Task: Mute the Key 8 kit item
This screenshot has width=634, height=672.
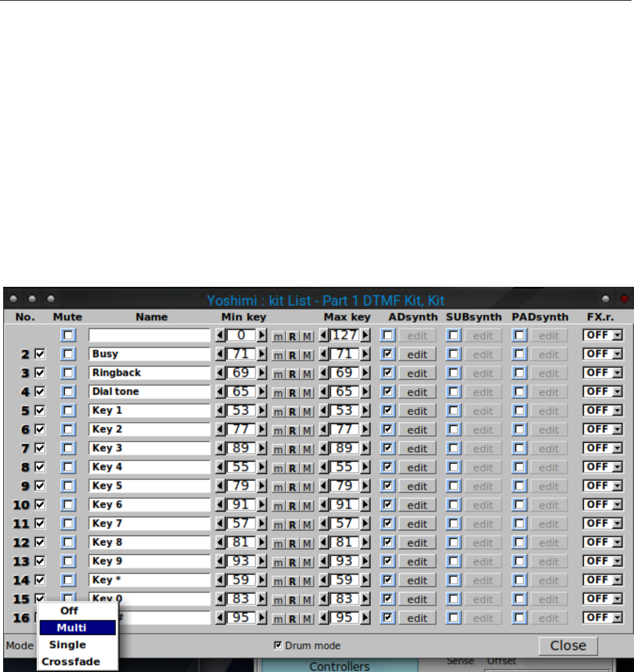Action: tap(68, 542)
